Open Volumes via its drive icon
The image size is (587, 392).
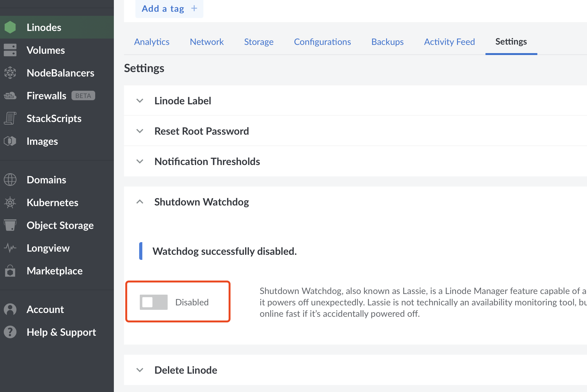tap(10, 50)
